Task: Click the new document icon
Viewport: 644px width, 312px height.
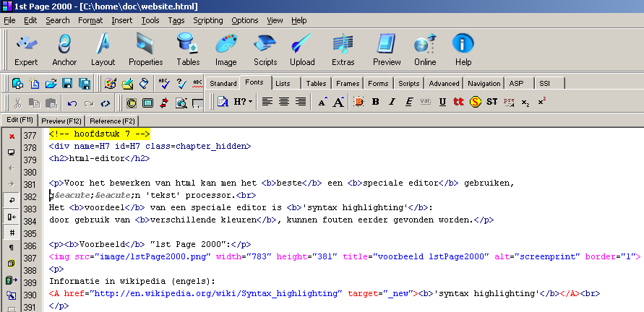Action: click(35, 84)
